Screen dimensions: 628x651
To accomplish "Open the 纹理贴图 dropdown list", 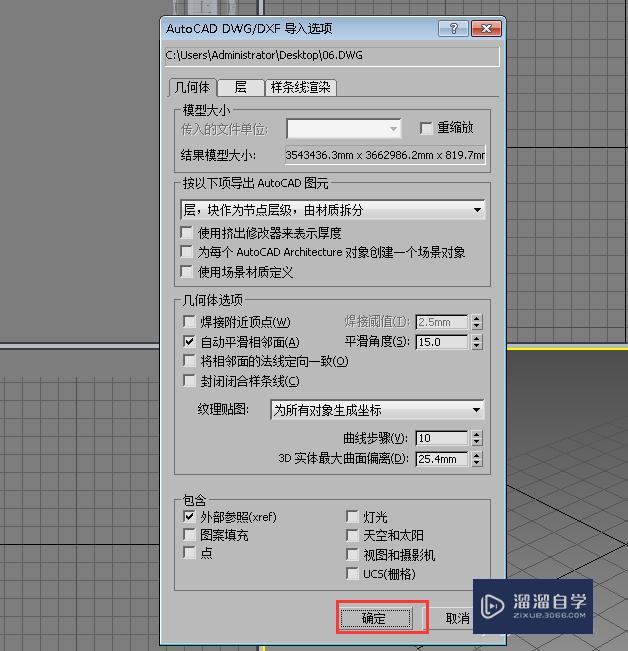I will click(x=377, y=410).
